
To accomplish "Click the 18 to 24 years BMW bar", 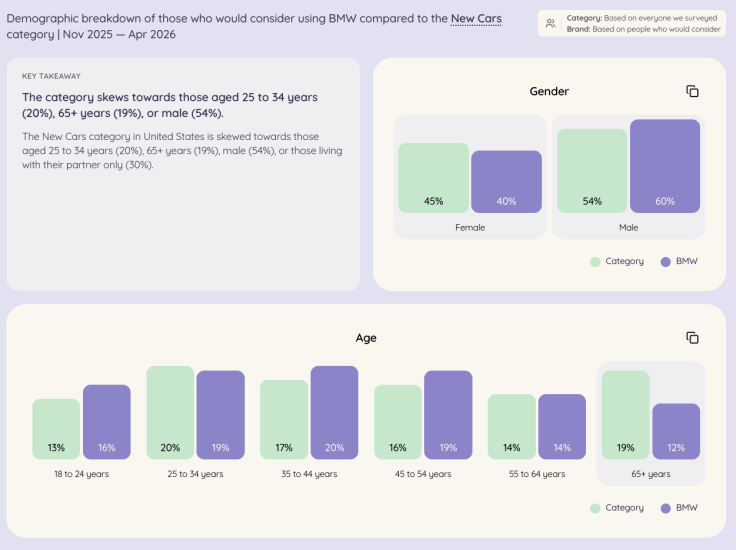I will (x=107, y=422).
